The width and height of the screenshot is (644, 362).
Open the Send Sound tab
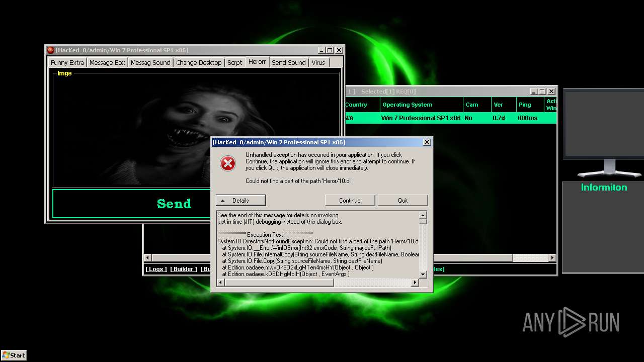pyautogui.click(x=289, y=62)
